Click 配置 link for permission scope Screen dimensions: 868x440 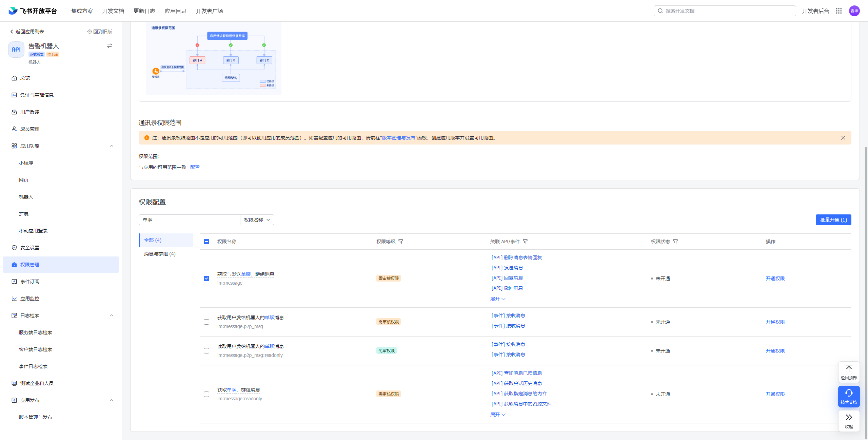pyautogui.click(x=195, y=167)
